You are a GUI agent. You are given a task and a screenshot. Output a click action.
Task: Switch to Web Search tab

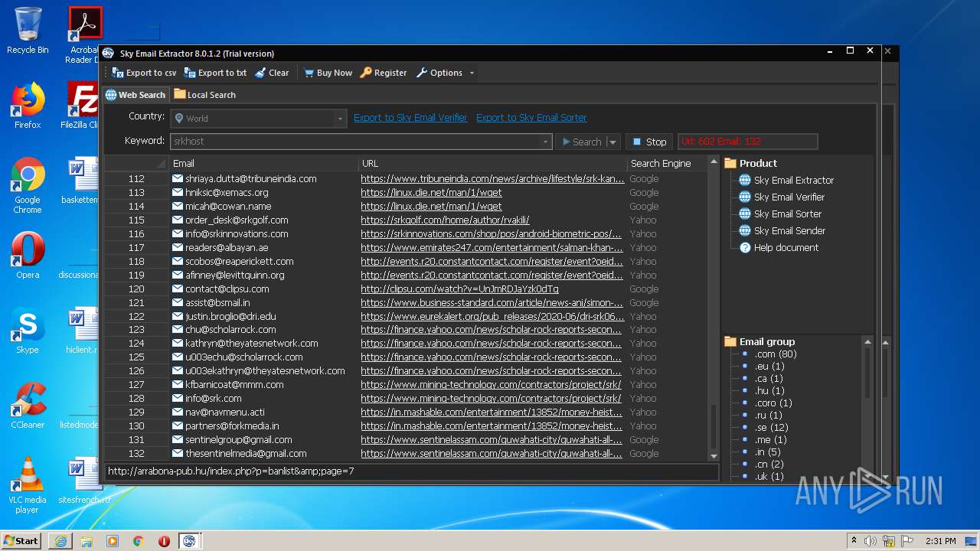[136, 95]
